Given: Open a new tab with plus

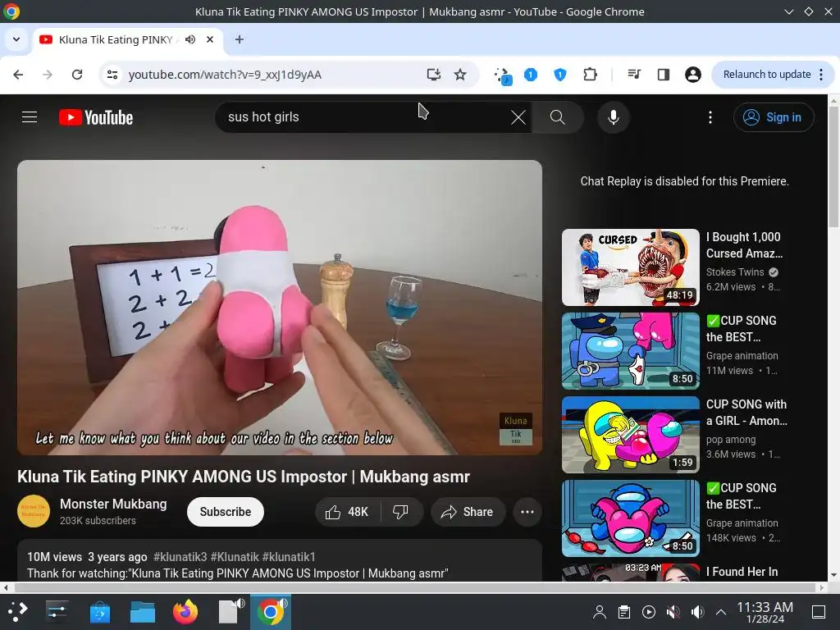Looking at the screenshot, I should click(240, 39).
